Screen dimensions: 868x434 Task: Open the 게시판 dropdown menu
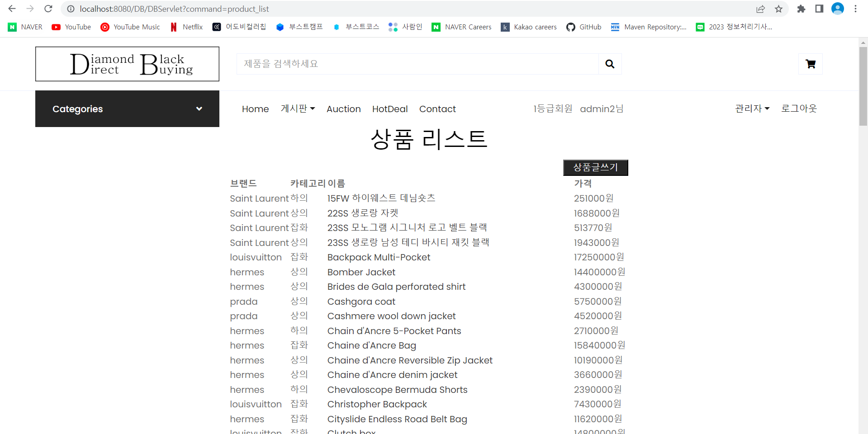pyautogui.click(x=298, y=108)
